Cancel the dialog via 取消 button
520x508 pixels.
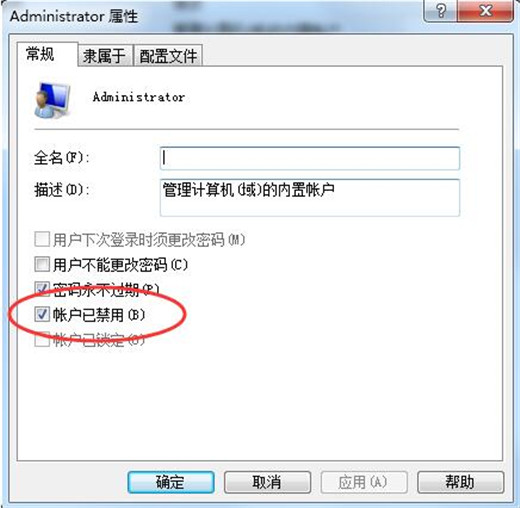tap(267, 482)
